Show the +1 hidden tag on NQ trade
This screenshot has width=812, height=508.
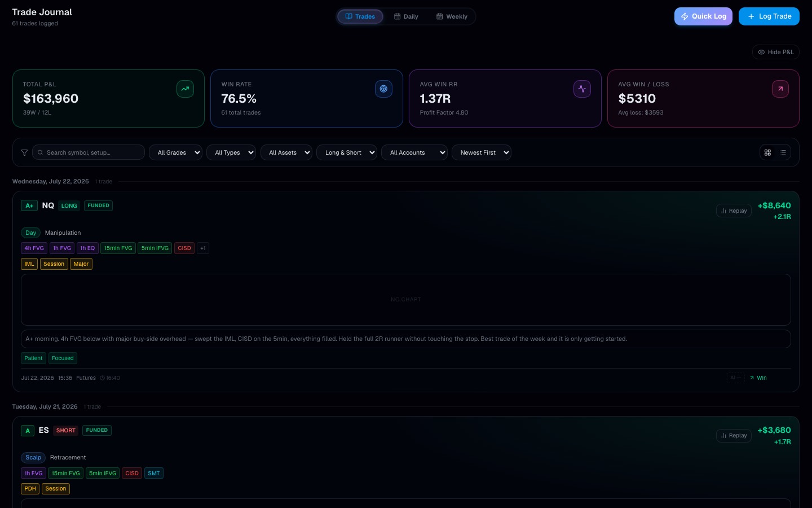coord(203,248)
